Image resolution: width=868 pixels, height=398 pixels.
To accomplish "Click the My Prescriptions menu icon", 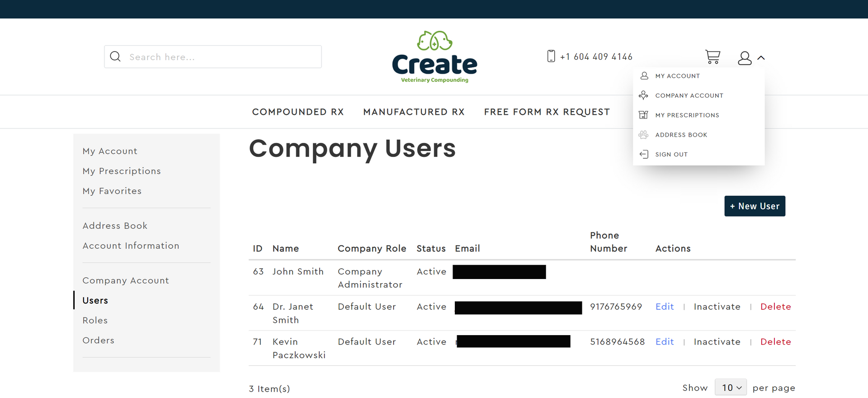I will (x=643, y=115).
